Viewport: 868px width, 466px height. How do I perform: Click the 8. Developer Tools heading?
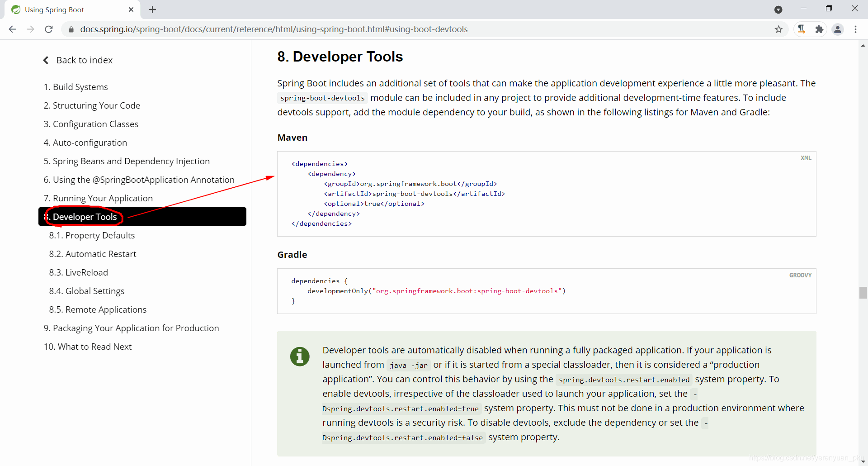tap(340, 57)
